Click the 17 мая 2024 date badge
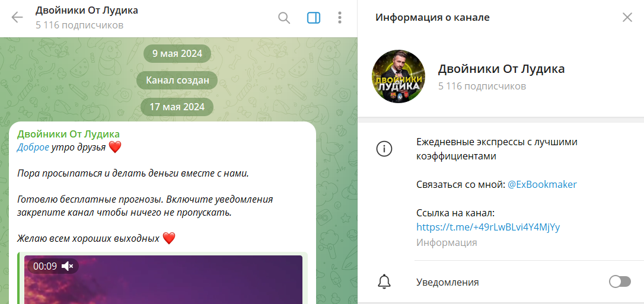The image size is (644, 304). (177, 107)
